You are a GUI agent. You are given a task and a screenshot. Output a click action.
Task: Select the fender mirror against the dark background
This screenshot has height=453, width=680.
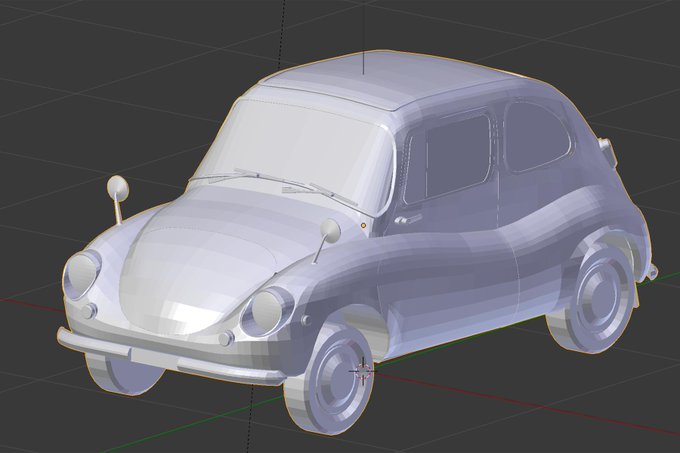[118, 199]
